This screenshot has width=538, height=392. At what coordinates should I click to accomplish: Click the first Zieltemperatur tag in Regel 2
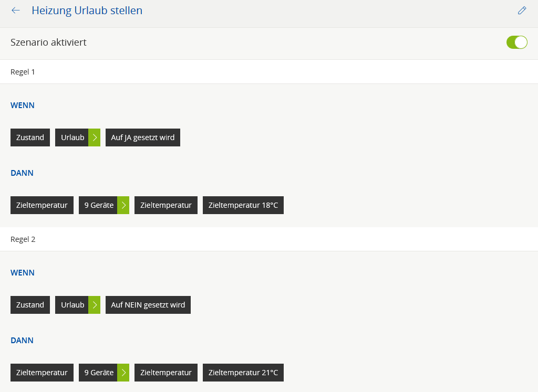(x=42, y=373)
